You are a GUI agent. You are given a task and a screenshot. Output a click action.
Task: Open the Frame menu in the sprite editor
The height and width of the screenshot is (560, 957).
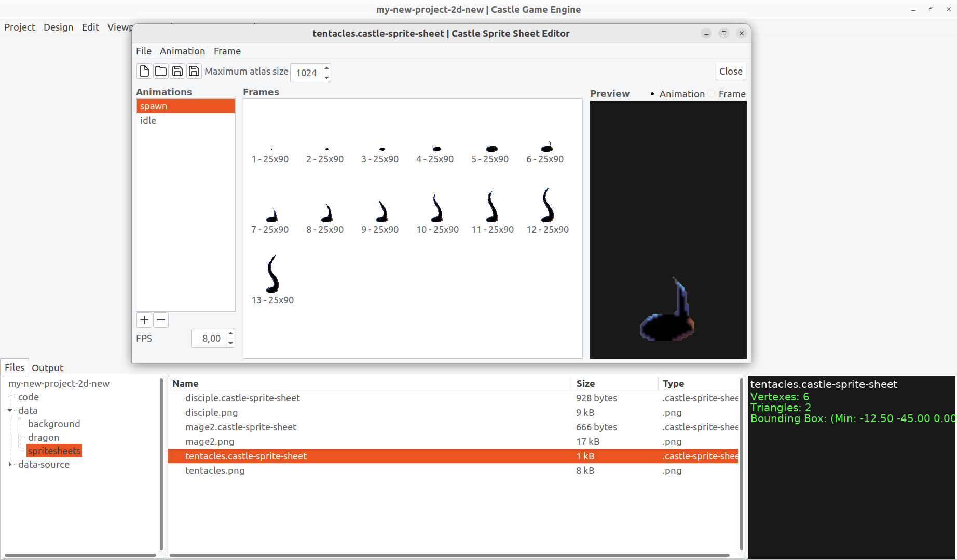click(x=227, y=51)
